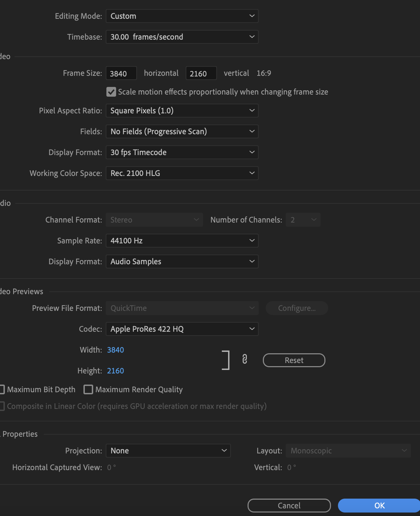The width and height of the screenshot is (420, 516).
Task: Enable Maximum Bit Depth
Action: click(x=1, y=389)
